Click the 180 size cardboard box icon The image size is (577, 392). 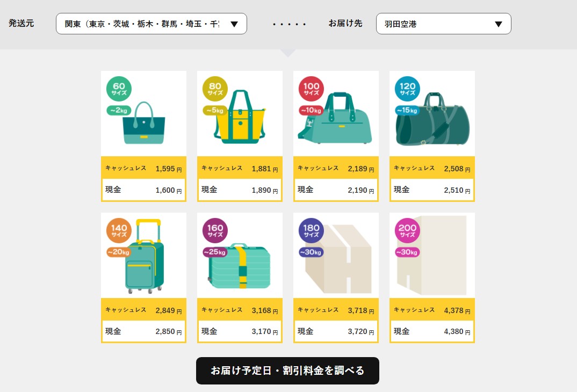(x=338, y=259)
